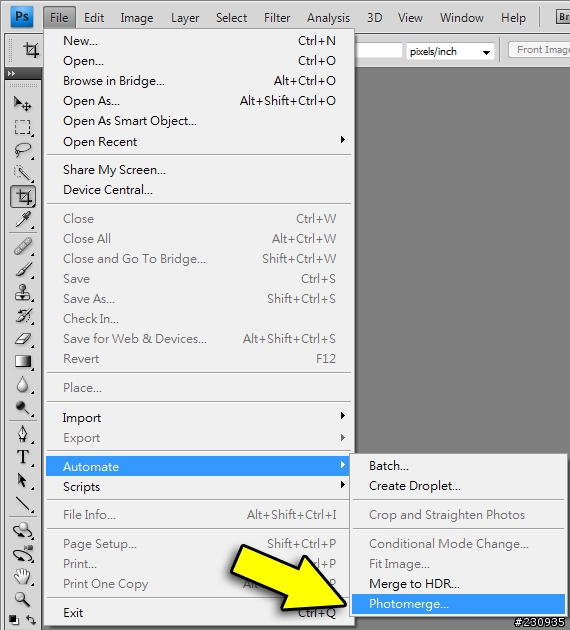Screen dimensions: 570x630
Task: Click the Launch Bridge Br button
Action: [x=563, y=17]
